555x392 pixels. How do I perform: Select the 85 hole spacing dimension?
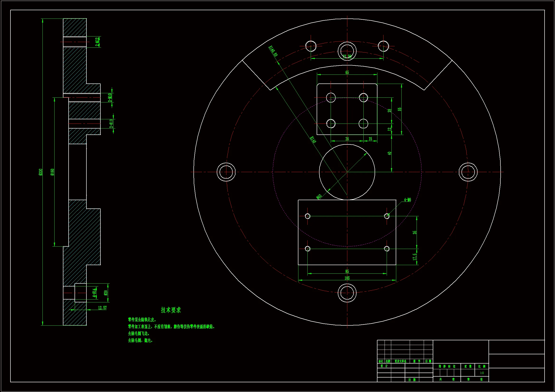[x=347, y=272]
